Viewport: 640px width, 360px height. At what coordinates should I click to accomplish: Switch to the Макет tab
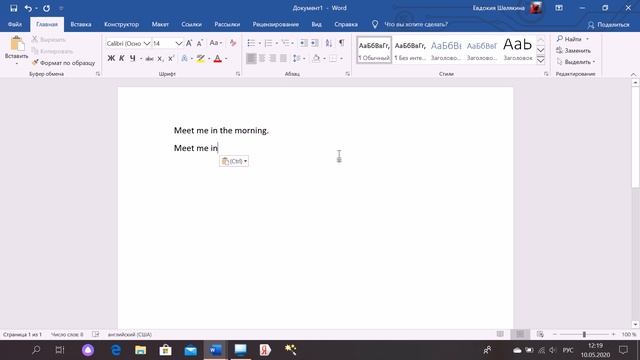click(x=160, y=24)
